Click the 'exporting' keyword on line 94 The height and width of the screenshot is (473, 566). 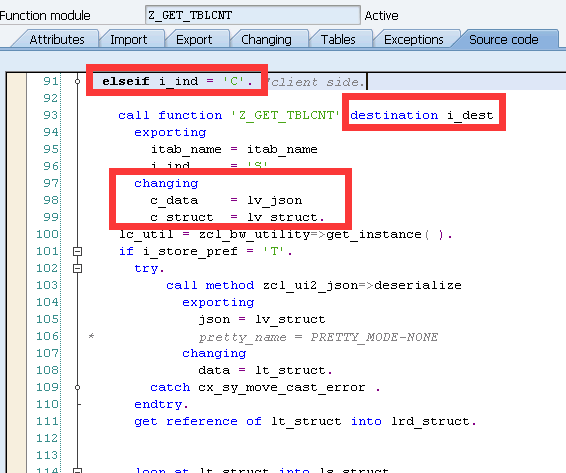170,133
